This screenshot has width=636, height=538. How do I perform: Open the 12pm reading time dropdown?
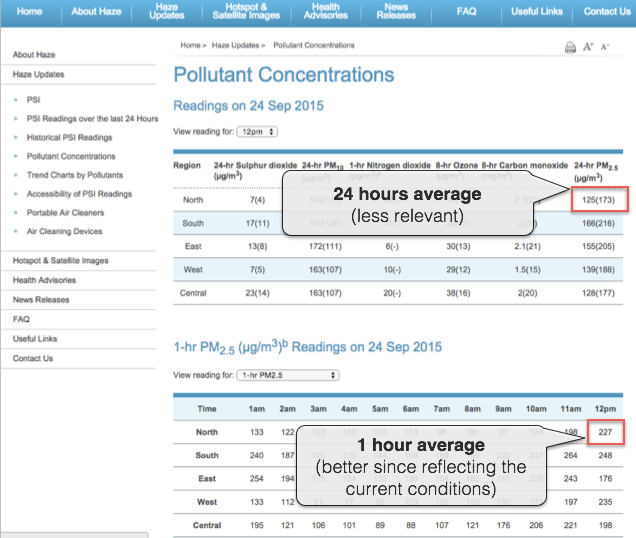pyautogui.click(x=257, y=131)
